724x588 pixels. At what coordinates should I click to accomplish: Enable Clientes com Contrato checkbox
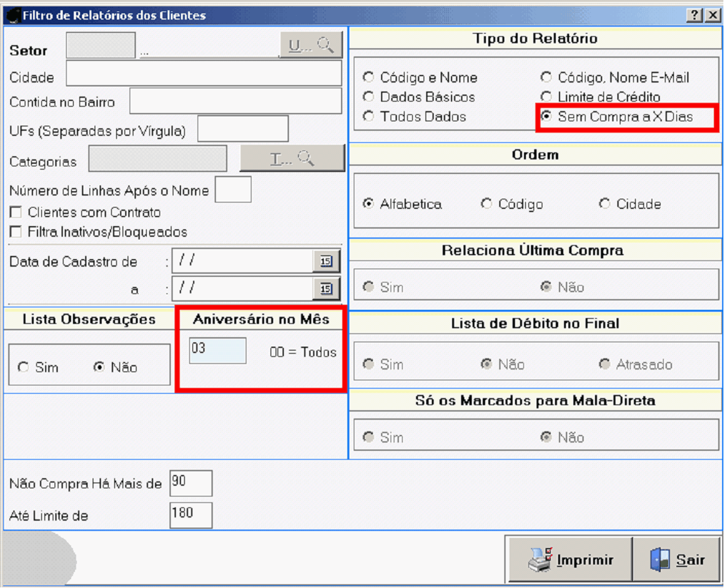coord(16,213)
